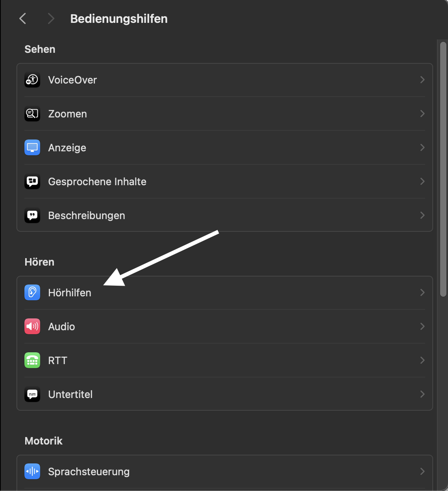Click the vertical scrollbar thumb
This screenshot has width=448, height=491.
pyautogui.click(x=443, y=169)
